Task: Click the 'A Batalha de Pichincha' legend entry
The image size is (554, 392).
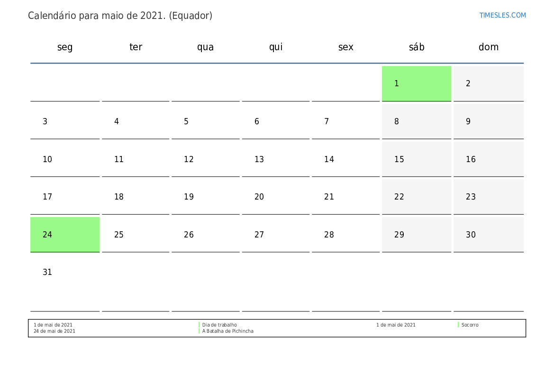Action: tap(227, 331)
